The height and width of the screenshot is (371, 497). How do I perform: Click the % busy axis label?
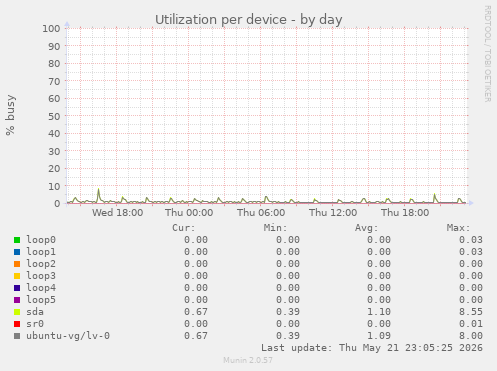coord(10,115)
